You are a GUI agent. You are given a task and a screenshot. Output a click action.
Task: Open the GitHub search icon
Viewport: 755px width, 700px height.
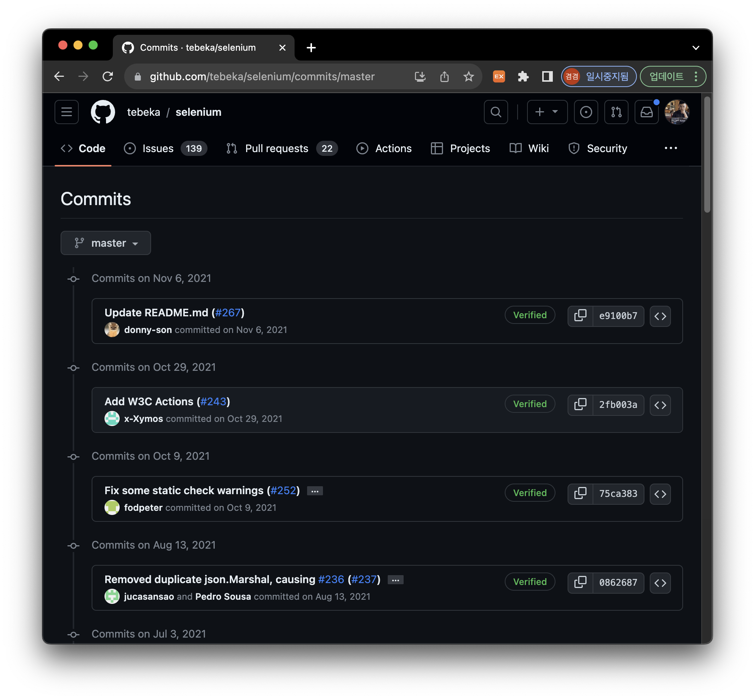[496, 112]
